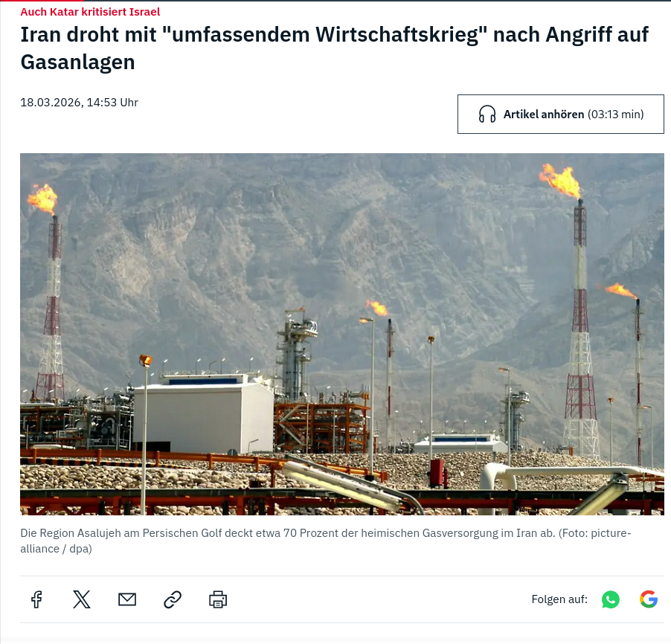Copy the article link with chain icon

point(173,599)
